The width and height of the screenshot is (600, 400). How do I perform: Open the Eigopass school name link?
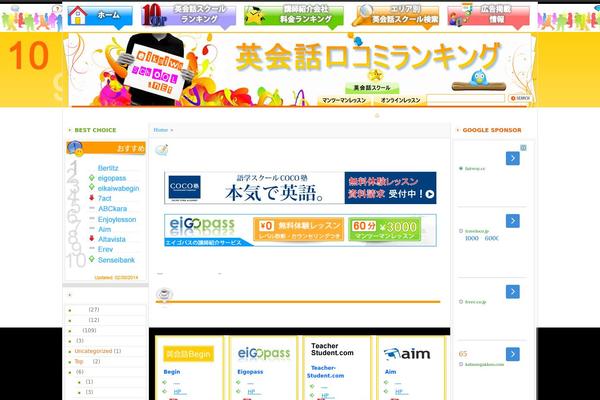250,372
